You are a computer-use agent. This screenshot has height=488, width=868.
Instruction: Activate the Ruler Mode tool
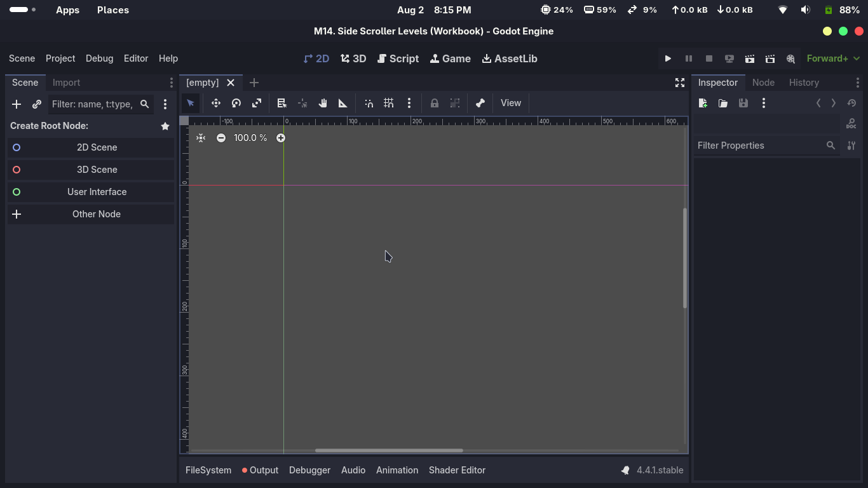[x=343, y=103]
